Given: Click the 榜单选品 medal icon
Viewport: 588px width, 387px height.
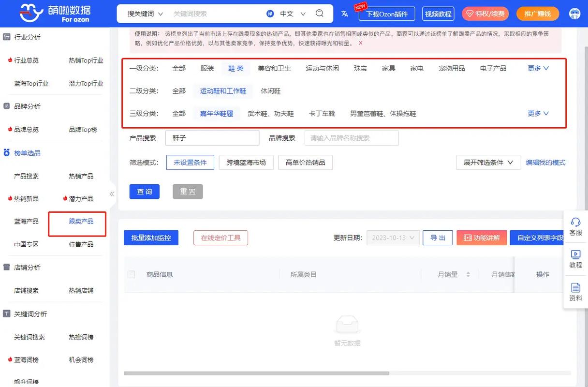Looking at the screenshot, I should (7, 153).
